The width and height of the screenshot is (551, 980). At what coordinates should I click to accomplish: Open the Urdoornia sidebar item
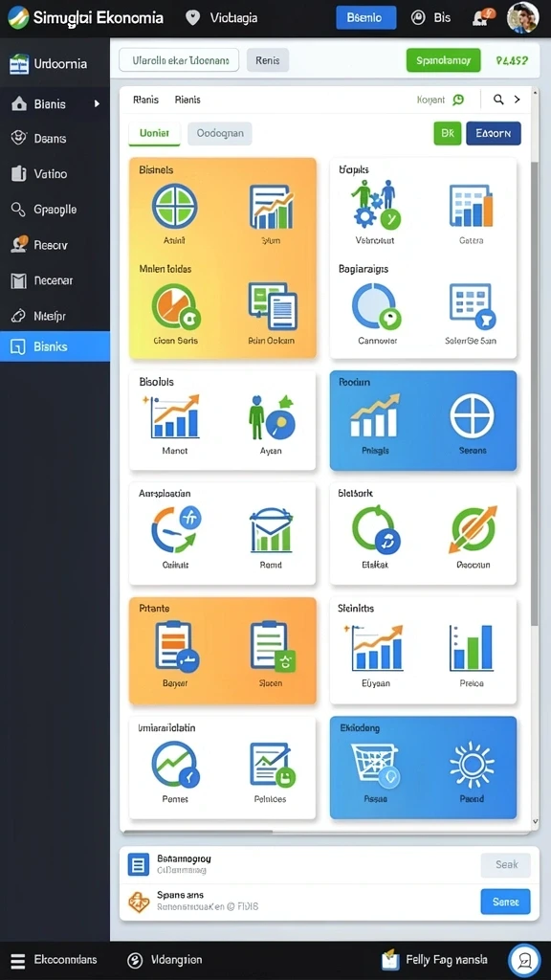(55, 64)
